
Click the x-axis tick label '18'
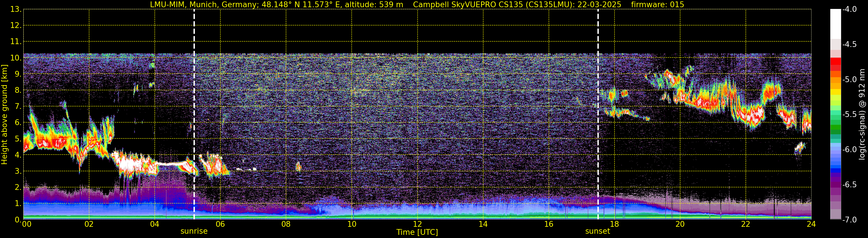(615, 224)
